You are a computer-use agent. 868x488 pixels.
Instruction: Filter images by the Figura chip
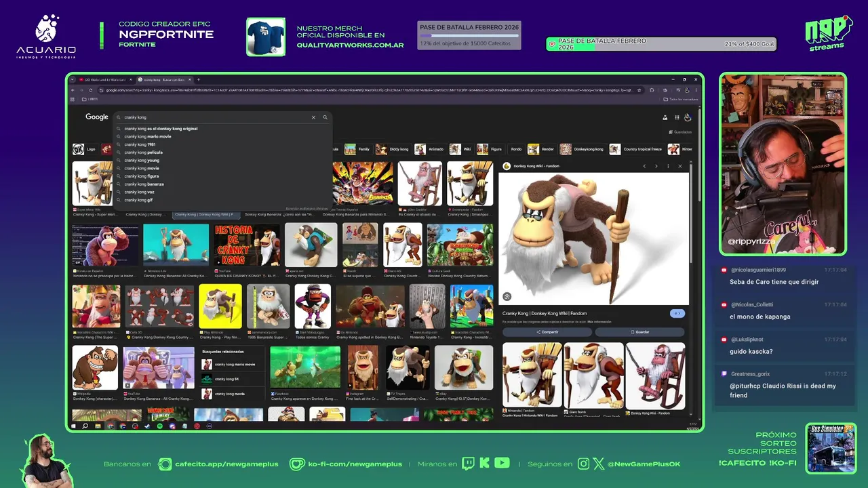click(x=490, y=149)
